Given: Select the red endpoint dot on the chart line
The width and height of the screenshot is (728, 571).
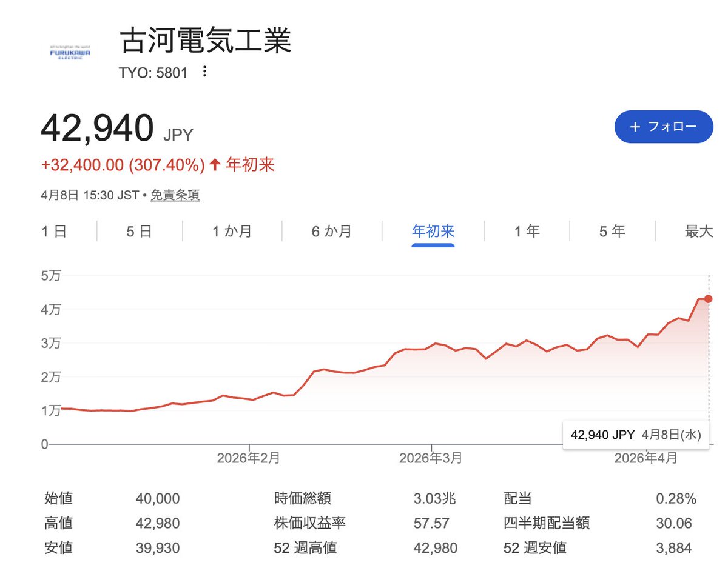Looking at the screenshot, I should pyautogui.click(x=707, y=299).
